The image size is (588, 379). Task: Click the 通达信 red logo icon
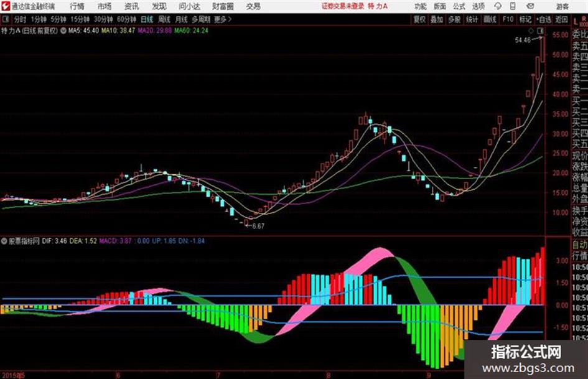click(x=6, y=6)
